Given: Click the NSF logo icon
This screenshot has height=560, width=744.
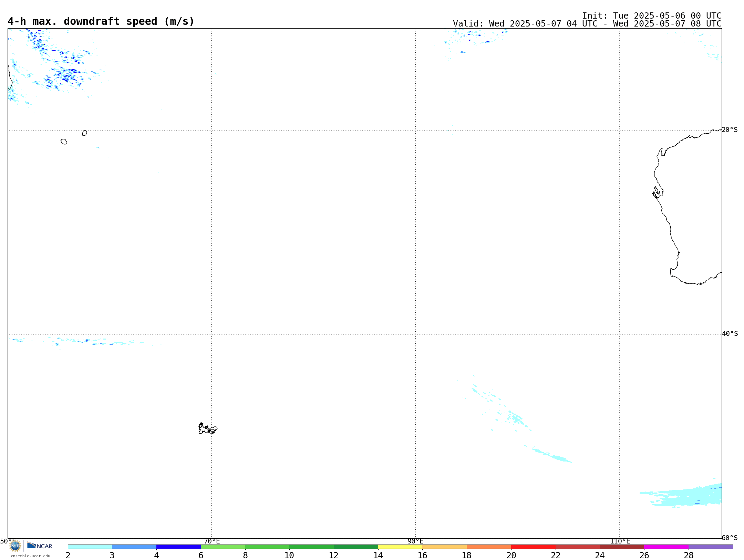Looking at the screenshot, I should coord(15,546).
